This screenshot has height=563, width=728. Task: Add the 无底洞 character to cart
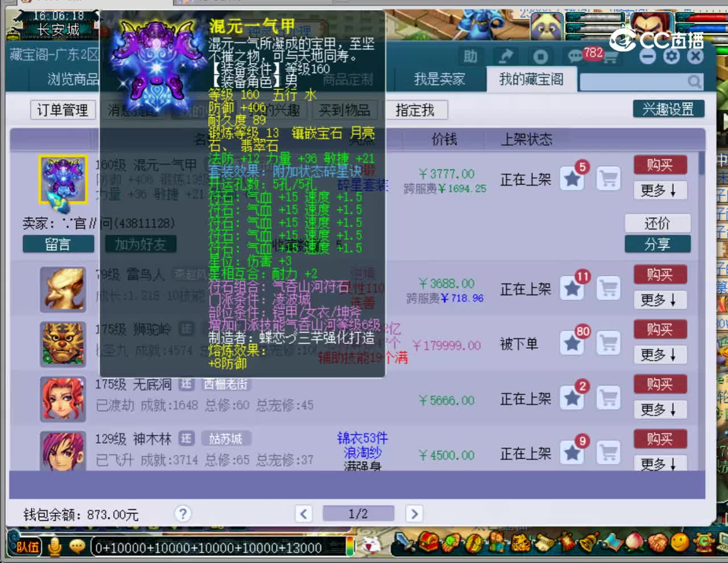click(x=609, y=399)
